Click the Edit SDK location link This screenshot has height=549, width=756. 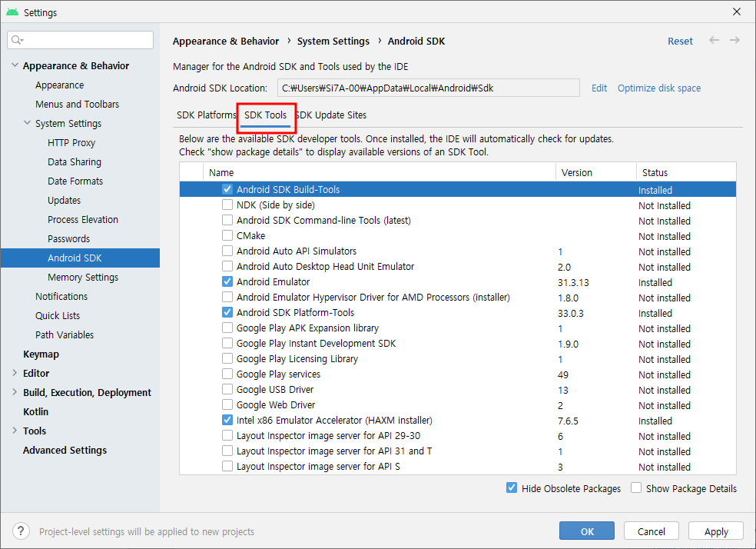click(599, 88)
